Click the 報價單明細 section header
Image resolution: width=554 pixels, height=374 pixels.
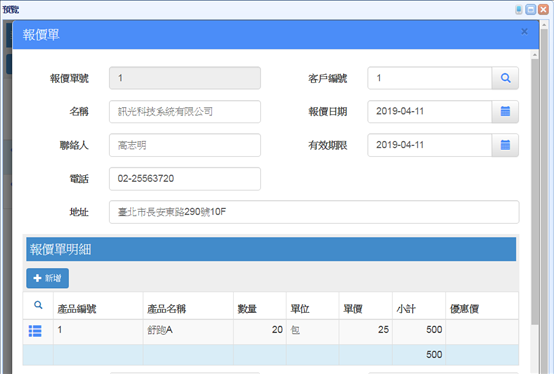(271, 249)
